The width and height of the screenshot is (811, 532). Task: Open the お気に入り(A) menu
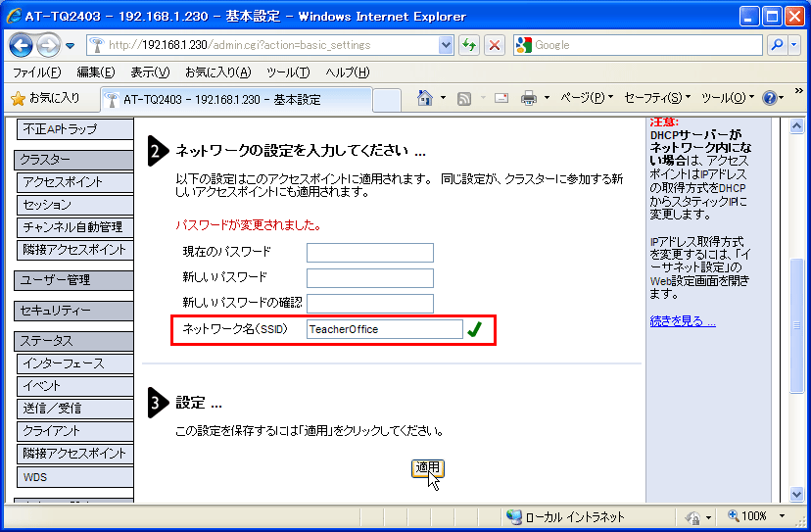217,72
